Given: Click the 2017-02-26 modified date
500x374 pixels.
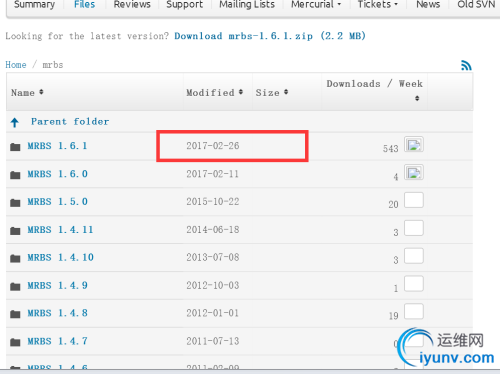Looking at the screenshot, I should (213, 146).
